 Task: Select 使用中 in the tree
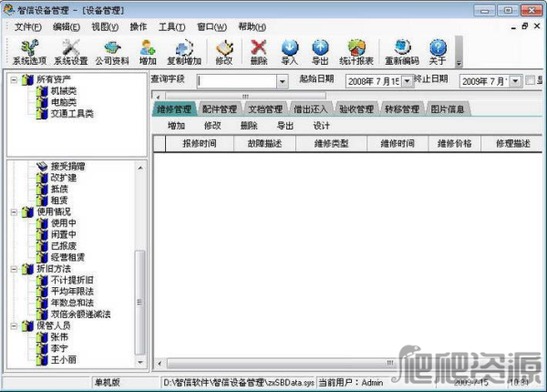pyautogui.click(x=64, y=222)
